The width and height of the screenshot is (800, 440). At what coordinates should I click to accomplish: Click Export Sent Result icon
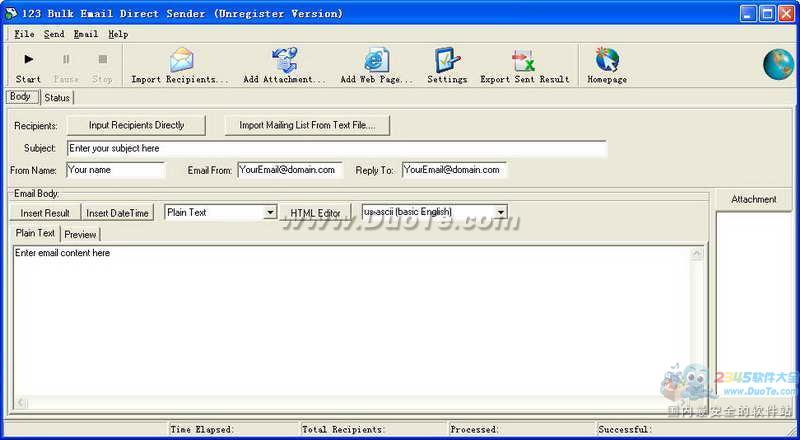point(524,61)
